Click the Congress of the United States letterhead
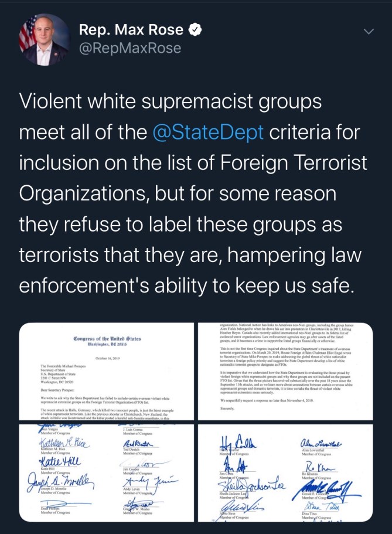This screenshot has height=534, width=392. [106, 338]
